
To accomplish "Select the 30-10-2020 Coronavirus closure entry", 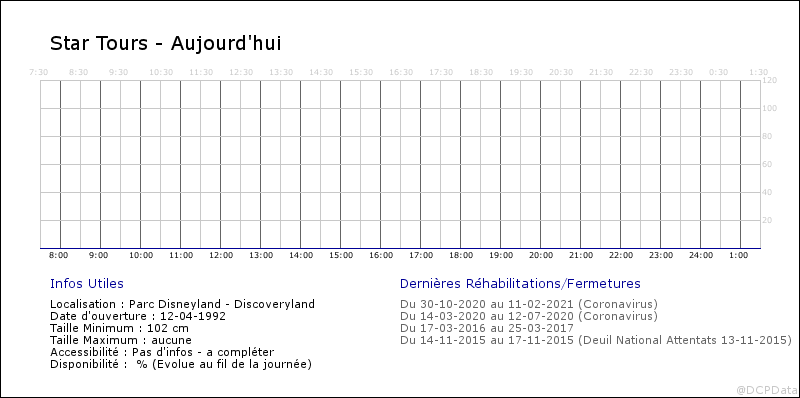I will pyautogui.click(x=529, y=304).
